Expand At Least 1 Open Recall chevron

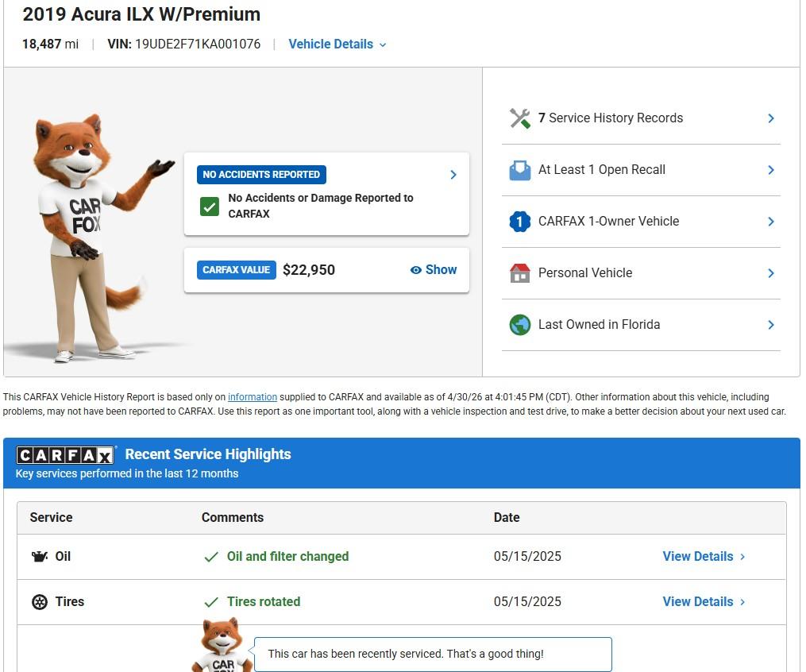pyautogui.click(x=771, y=170)
